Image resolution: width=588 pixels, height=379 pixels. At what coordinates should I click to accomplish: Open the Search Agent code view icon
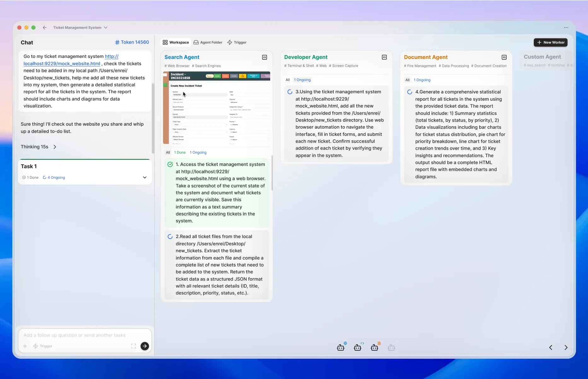pos(264,57)
